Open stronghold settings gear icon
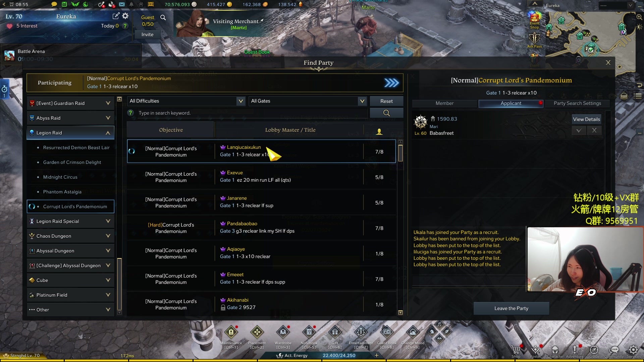644x362 pixels. (x=125, y=16)
